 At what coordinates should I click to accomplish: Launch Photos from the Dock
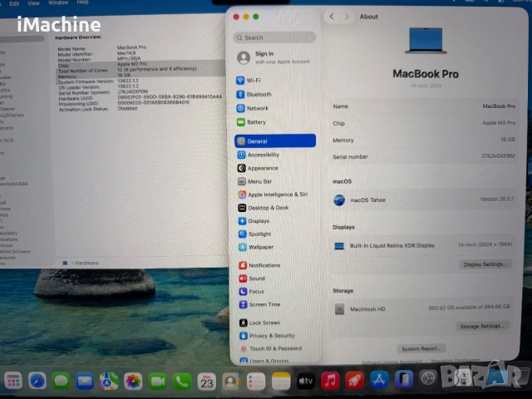[x=133, y=382]
